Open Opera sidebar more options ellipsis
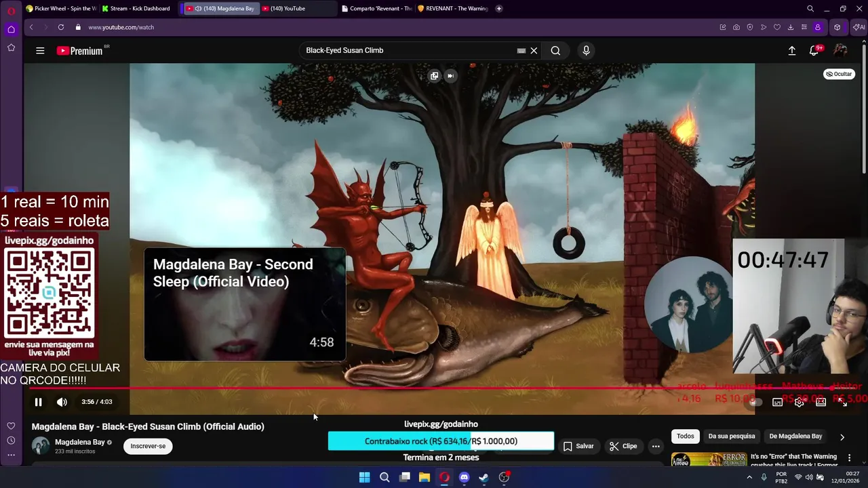 (11, 455)
